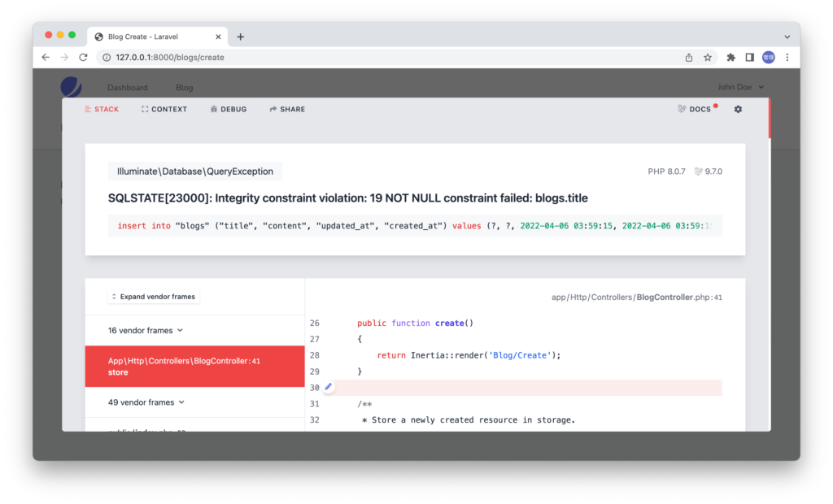Bookmark this page using the star icon
This screenshot has height=504, width=833.
point(708,58)
